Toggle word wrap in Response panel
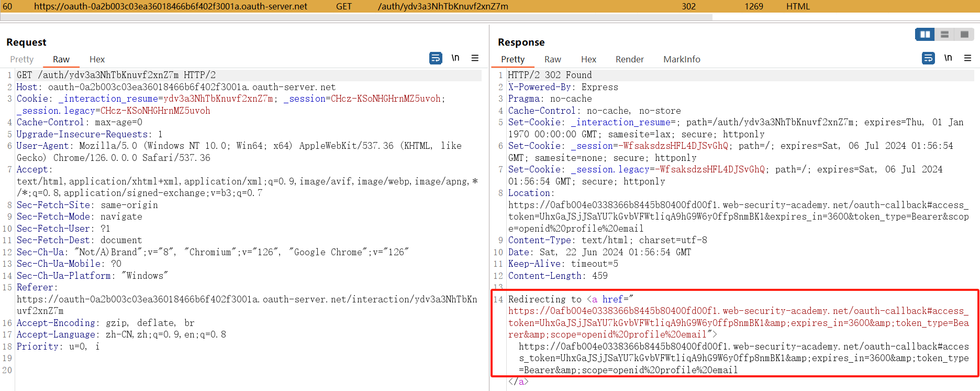 click(x=928, y=58)
